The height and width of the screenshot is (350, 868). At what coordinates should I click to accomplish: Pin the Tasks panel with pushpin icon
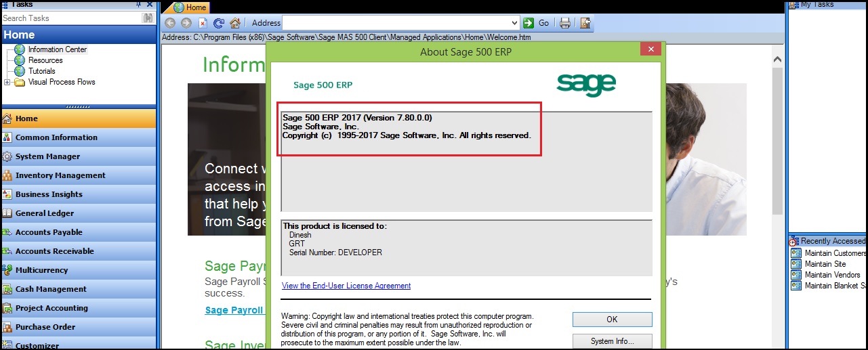(x=139, y=4)
